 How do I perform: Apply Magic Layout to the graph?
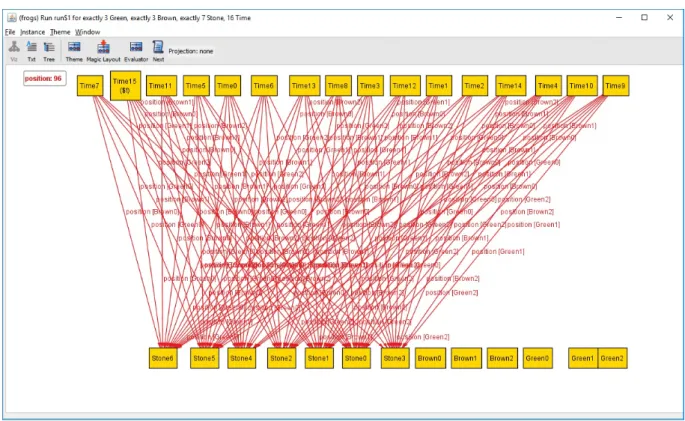(104, 51)
